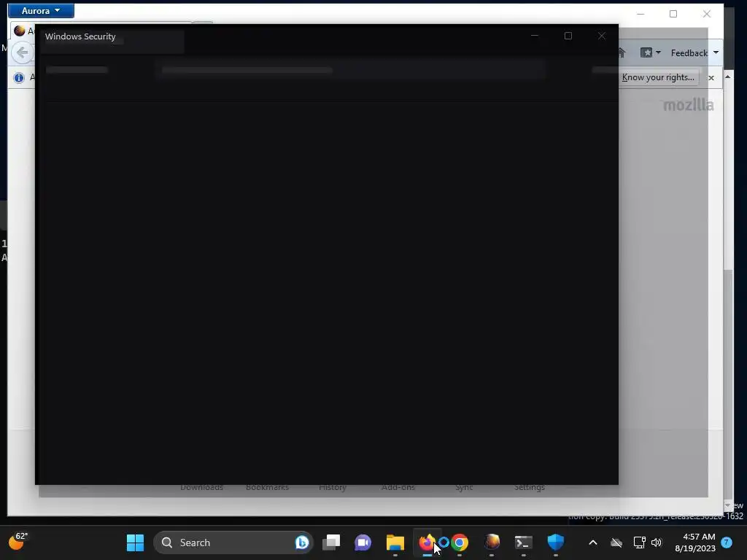Viewport: 747px width, 560px height.
Task: Go back using Aurora's back arrow
Action: tap(23, 52)
